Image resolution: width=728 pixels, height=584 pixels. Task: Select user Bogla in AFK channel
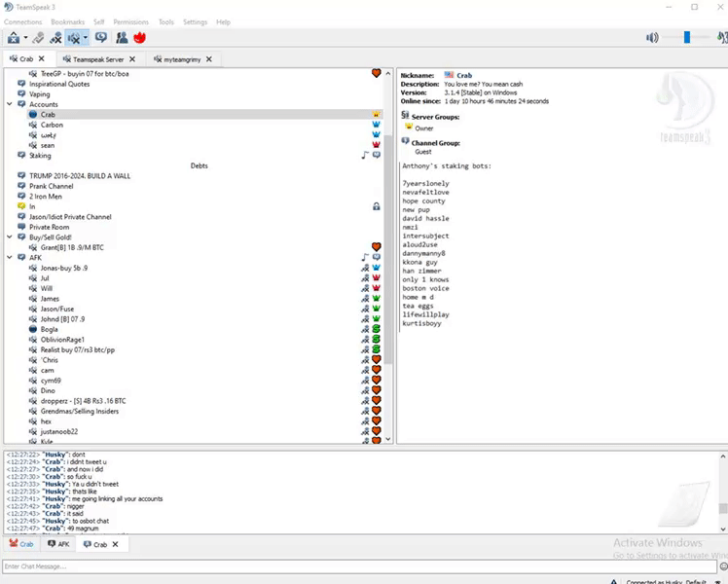pyautogui.click(x=50, y=329)
